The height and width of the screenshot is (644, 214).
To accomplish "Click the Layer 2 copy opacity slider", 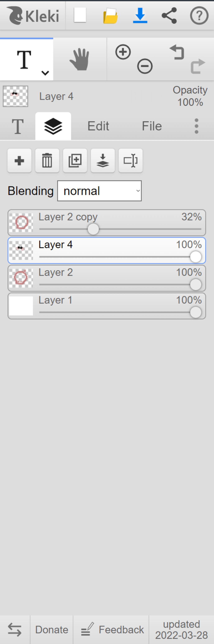I will pos(120,229).
